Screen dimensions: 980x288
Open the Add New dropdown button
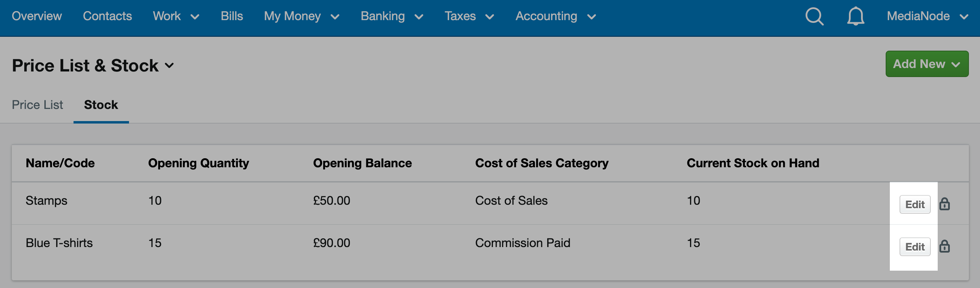pos(927,64)
